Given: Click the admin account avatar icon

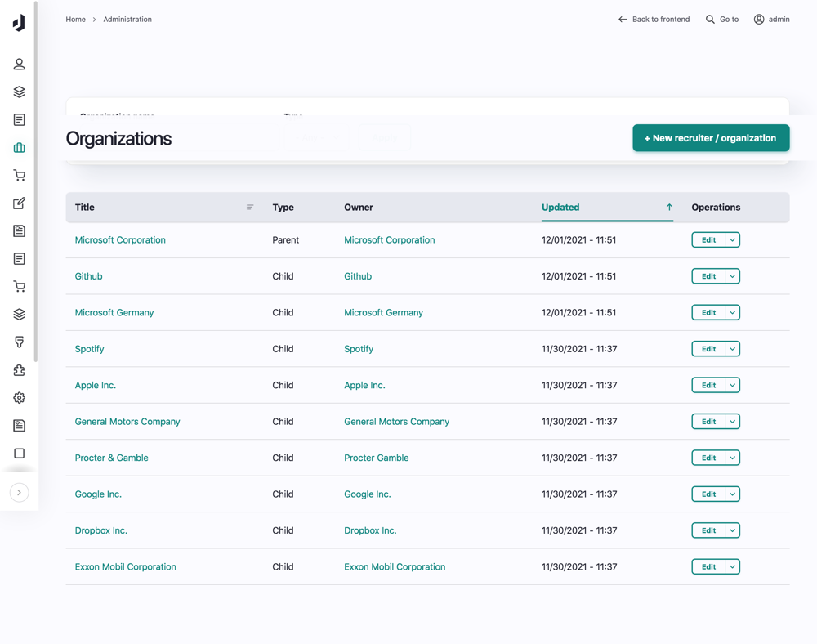Looking at the screenshot, I should [x=759, y=20].
